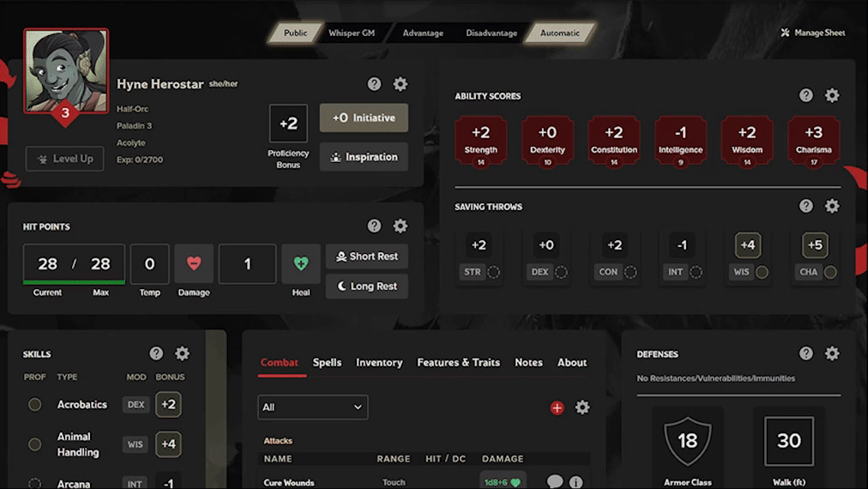Screen dimensions: 868x489
Task: Toggle Arcana skill proficiency circle
Action: coord(34,484)
